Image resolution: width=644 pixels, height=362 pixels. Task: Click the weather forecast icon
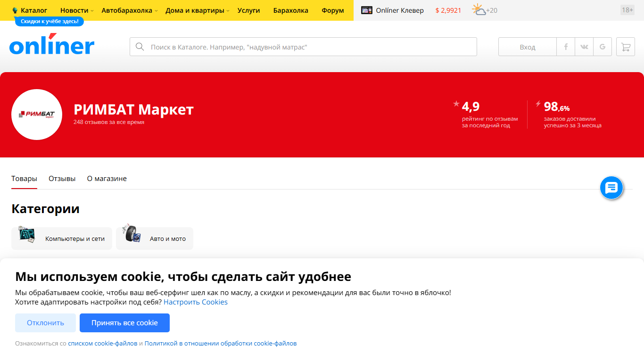point(479,10)
